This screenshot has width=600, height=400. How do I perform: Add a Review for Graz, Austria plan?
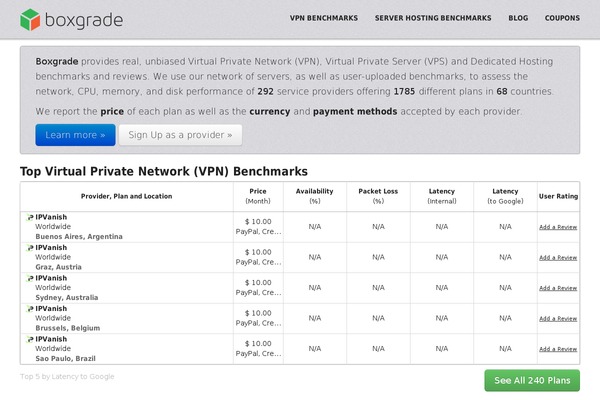point(558,258)
